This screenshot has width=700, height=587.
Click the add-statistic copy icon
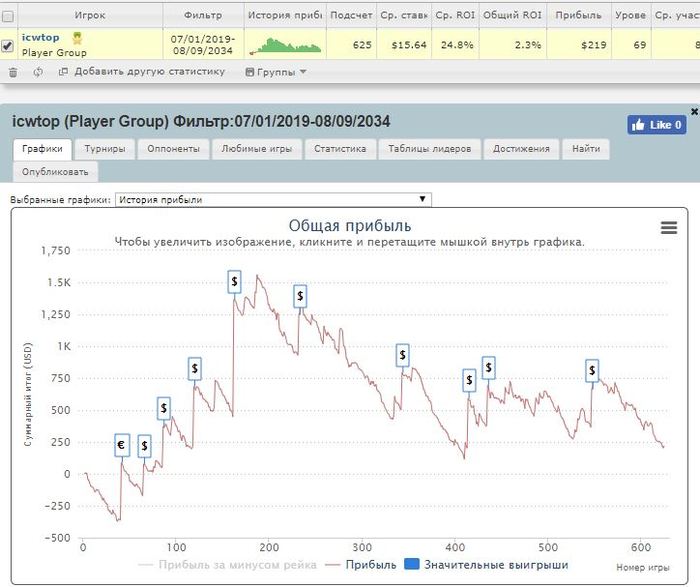(63, 71)
